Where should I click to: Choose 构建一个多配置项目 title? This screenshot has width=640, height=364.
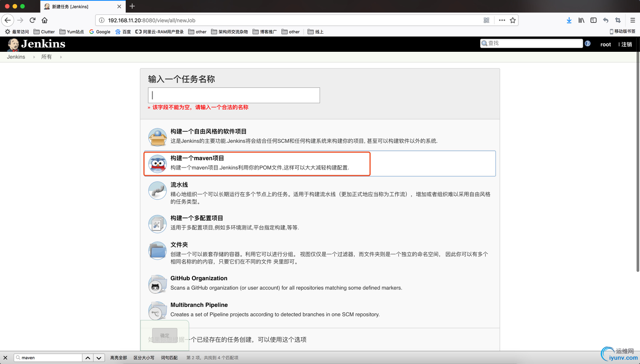pos(197,218)
